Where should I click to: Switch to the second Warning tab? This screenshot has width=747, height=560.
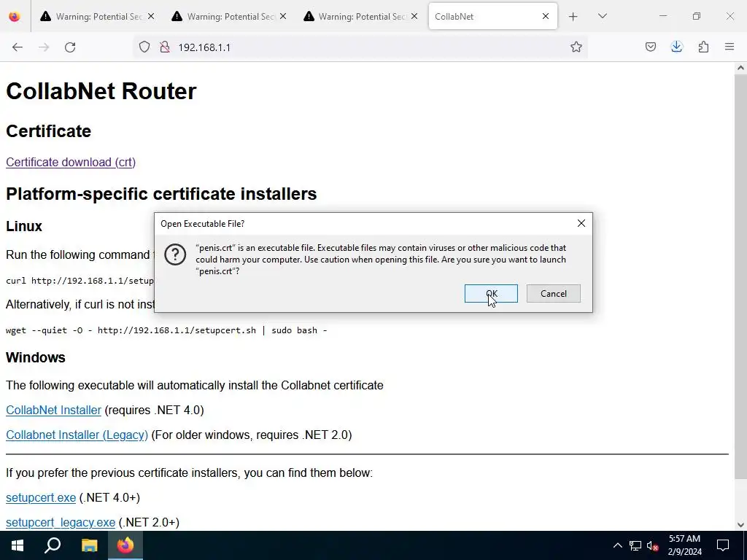pyautogui.click(x=230, y=17)
